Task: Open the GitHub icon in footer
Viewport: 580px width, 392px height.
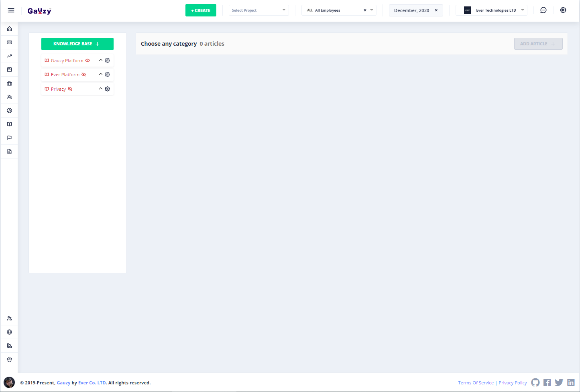Action: pyautogui.click(x=535, y=382)
